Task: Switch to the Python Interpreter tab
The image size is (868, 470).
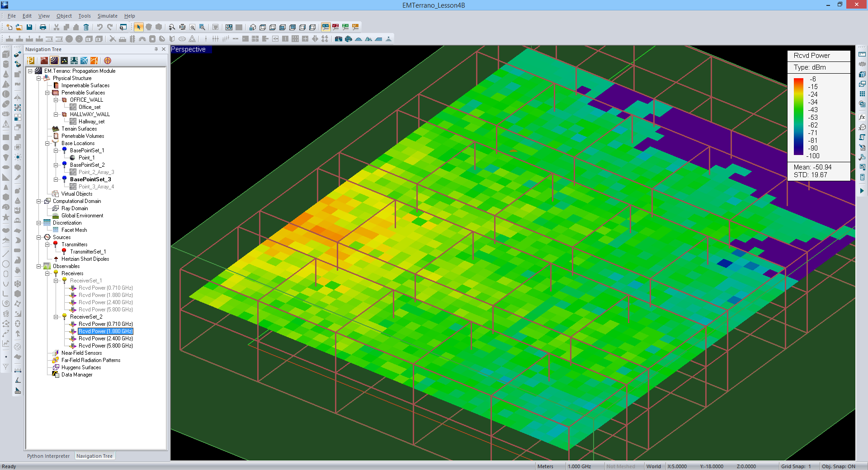Action: pos(48,456)
